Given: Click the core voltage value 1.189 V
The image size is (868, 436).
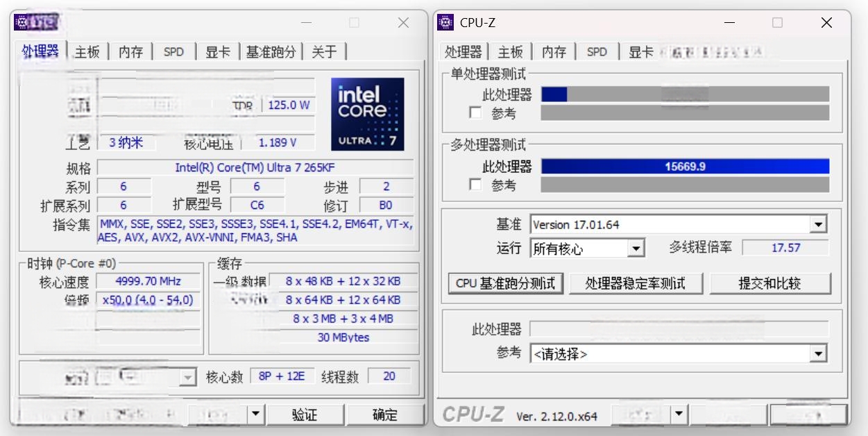Looking at the screenshot, I should point(278,142).
